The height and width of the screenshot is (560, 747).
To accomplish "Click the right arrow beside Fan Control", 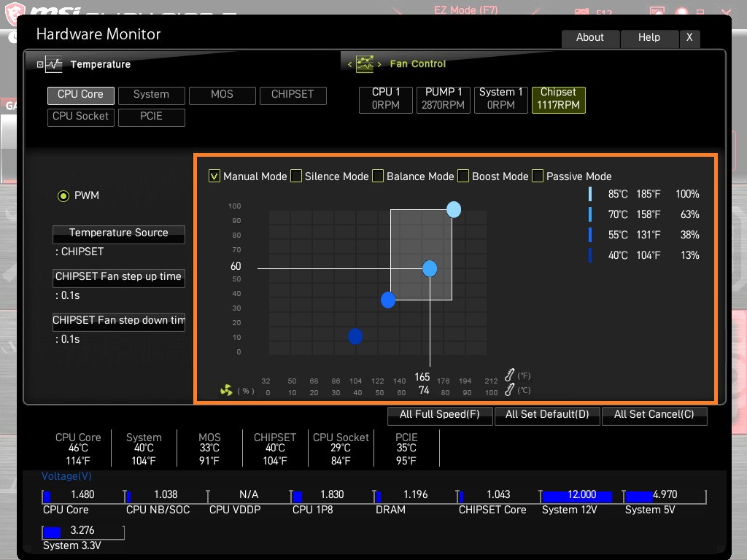I will [379, 64].
